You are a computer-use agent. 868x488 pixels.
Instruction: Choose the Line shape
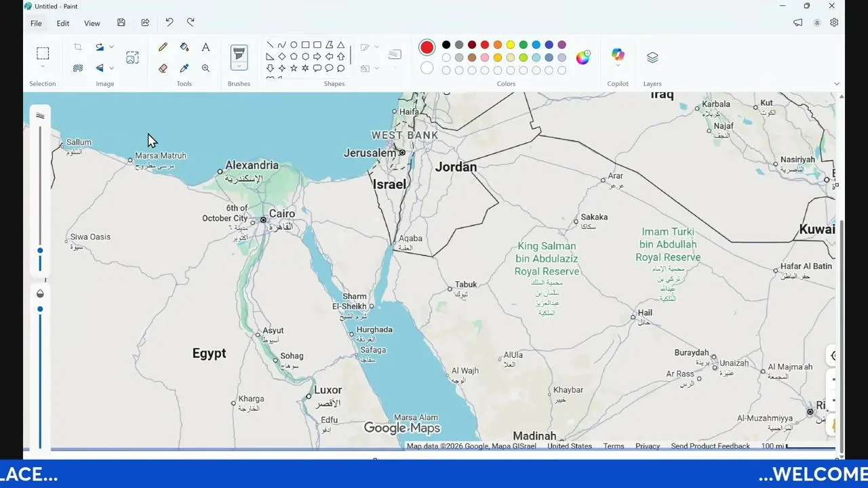click(270, 45)
